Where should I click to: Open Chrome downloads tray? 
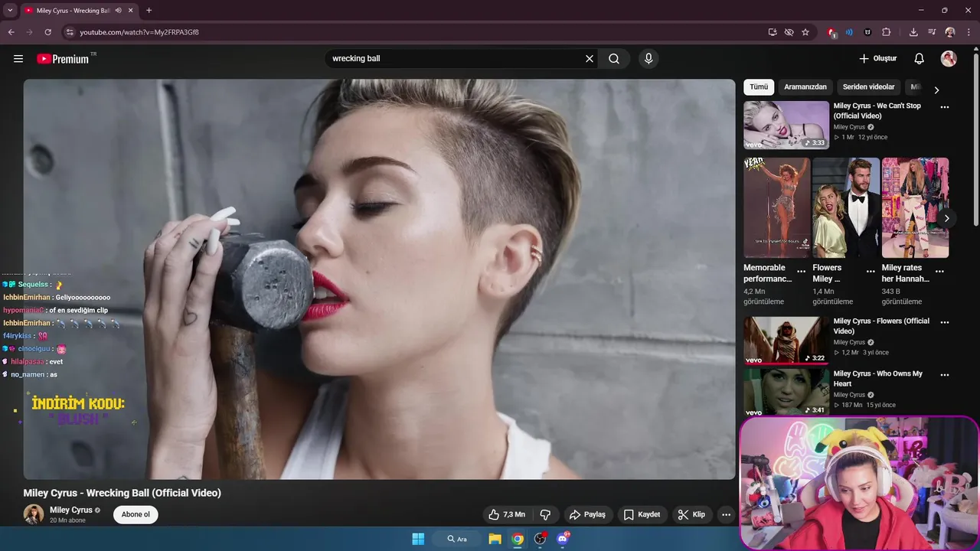pos(913,32)
